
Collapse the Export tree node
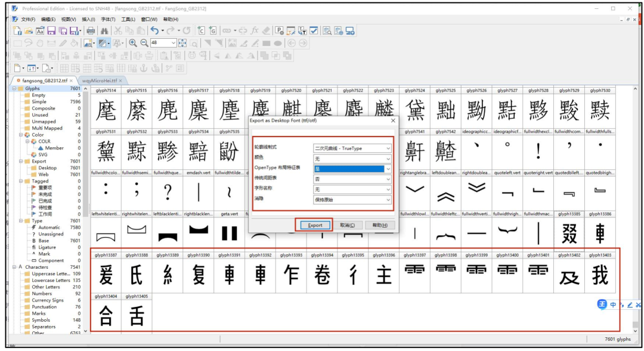21,161
